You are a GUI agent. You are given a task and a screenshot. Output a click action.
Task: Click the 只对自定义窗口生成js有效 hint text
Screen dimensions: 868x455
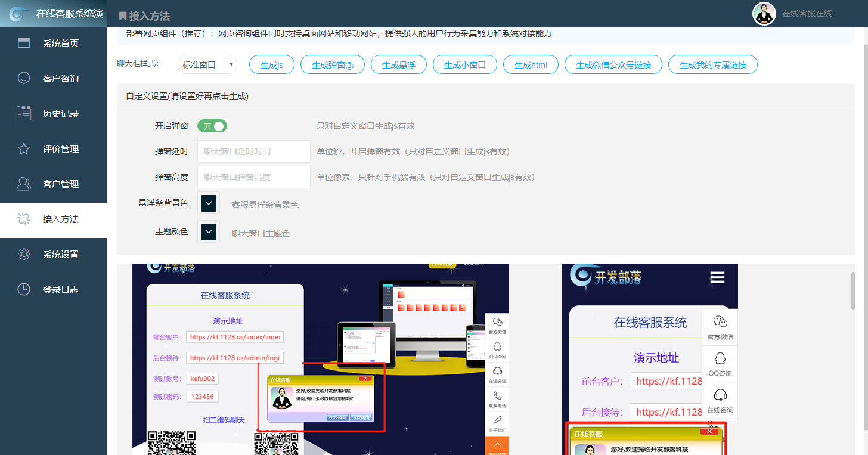coord(365,126)
